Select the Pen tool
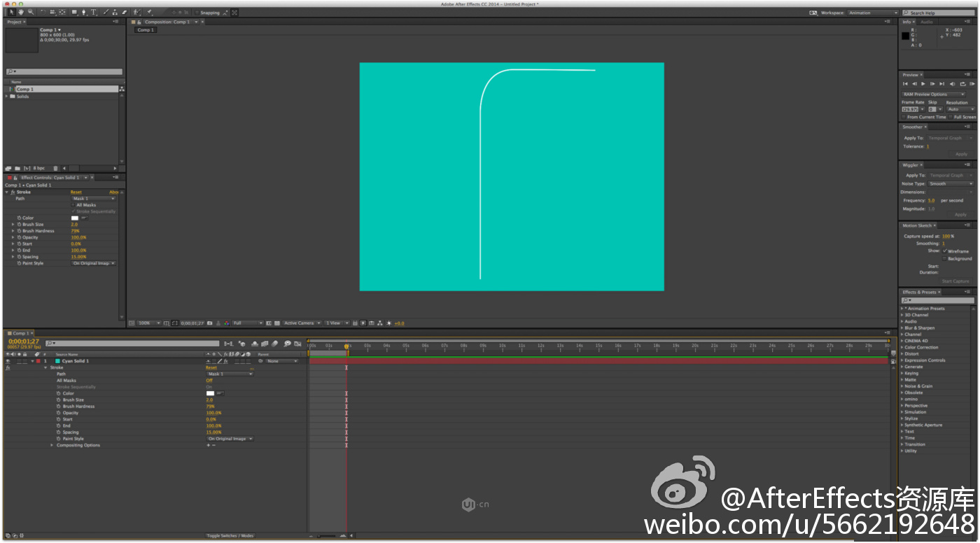 point(84,12)
